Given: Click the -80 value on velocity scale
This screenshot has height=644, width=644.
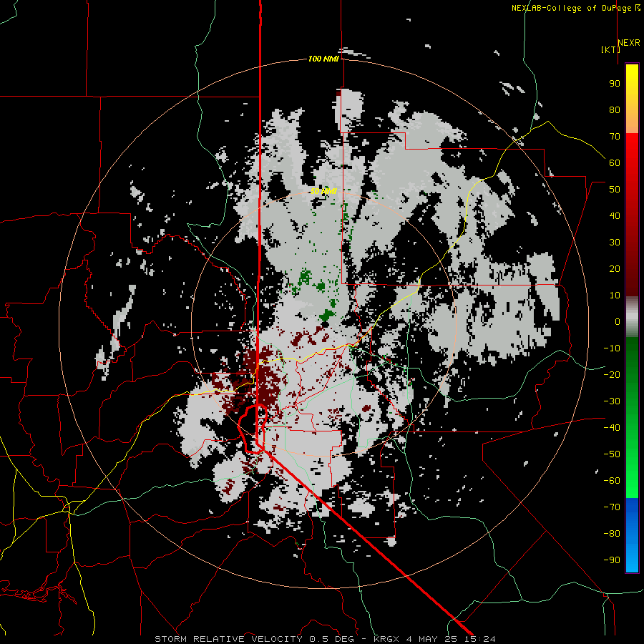Looking at the screenshot, I should [612, 534].
